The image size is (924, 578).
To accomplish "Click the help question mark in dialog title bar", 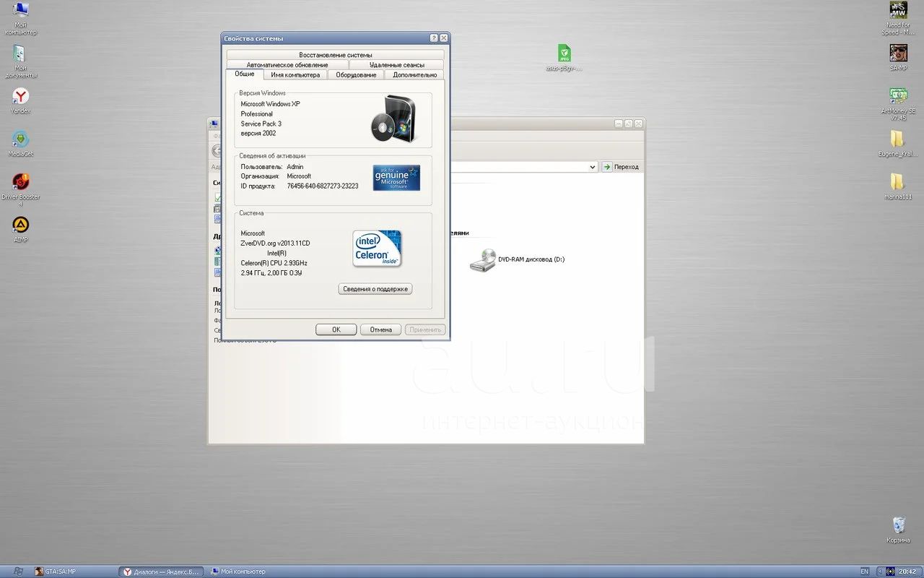I will pos(434,38).
